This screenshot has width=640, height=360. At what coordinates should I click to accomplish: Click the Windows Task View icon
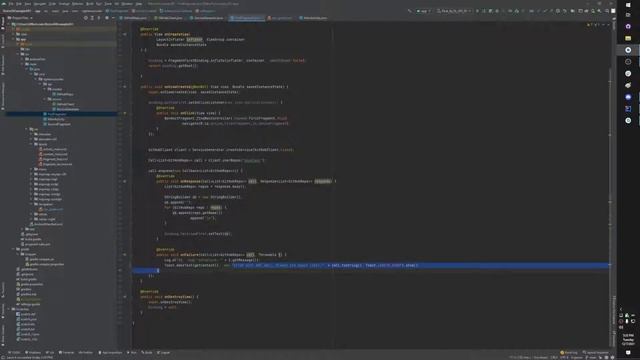click(628, 15)
